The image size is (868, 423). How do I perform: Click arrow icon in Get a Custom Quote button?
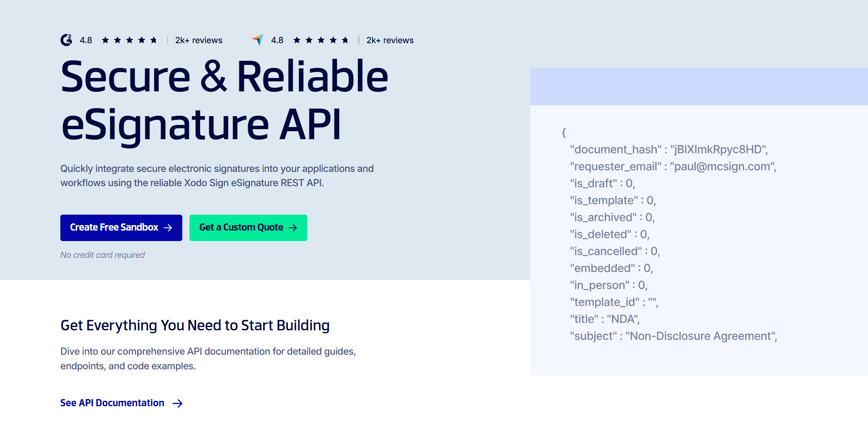click(293, 228)
